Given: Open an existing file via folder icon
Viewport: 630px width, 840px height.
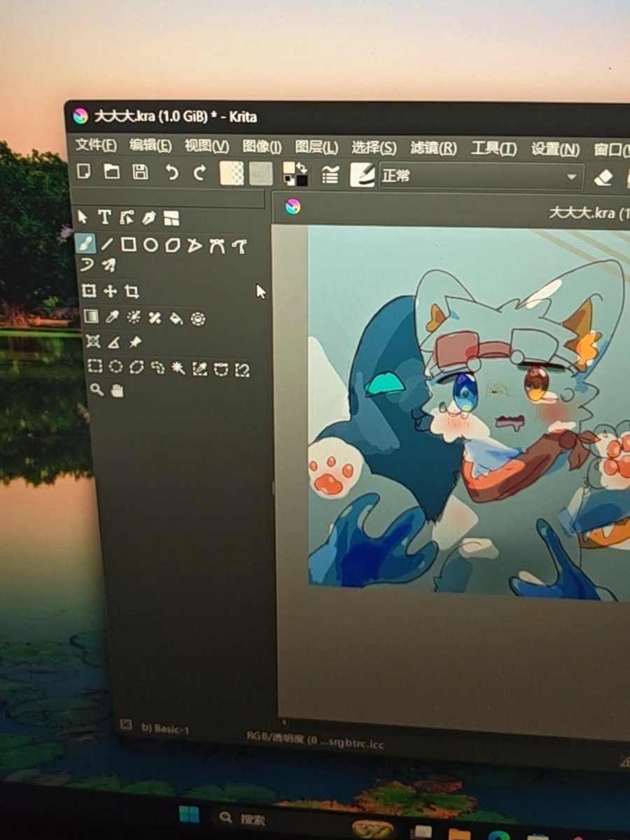Looking at the screenshot, I should tap(112, 171).
